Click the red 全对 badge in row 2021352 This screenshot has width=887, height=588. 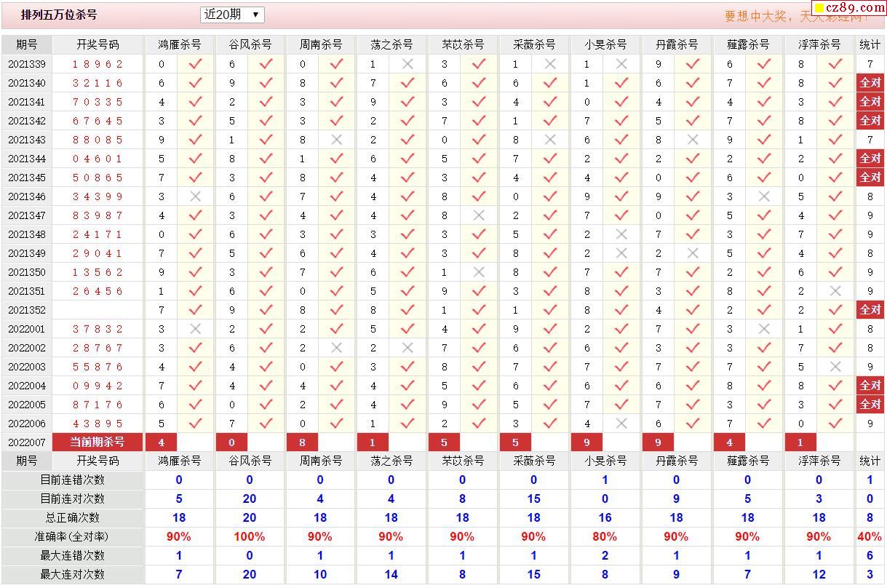[x=870, y=310]
